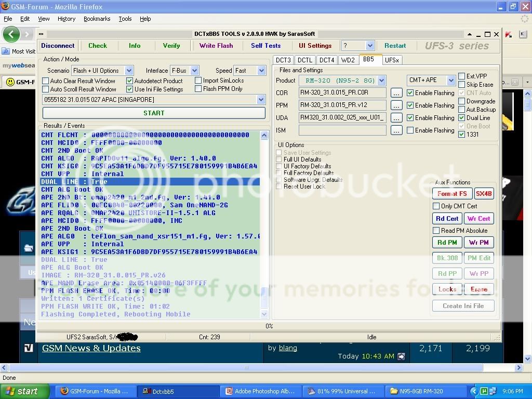Screen dimensions: 532x399
Task: Open Adobe Photoshop Album taskbar button
Action: tap(261, 391)
